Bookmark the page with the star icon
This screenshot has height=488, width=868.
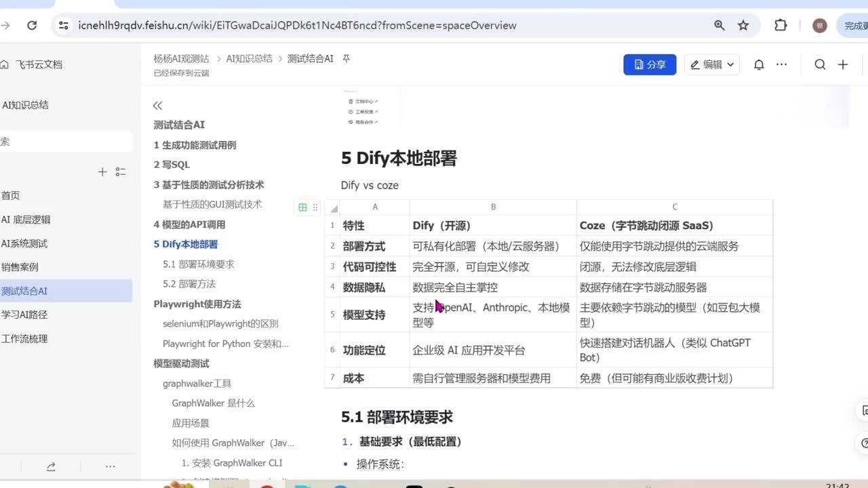743,25
